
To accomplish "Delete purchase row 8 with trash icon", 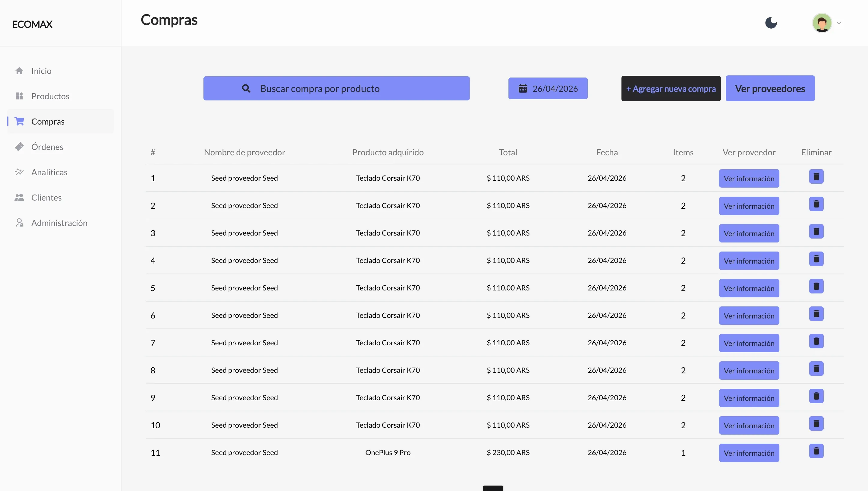I will (816, 369).
